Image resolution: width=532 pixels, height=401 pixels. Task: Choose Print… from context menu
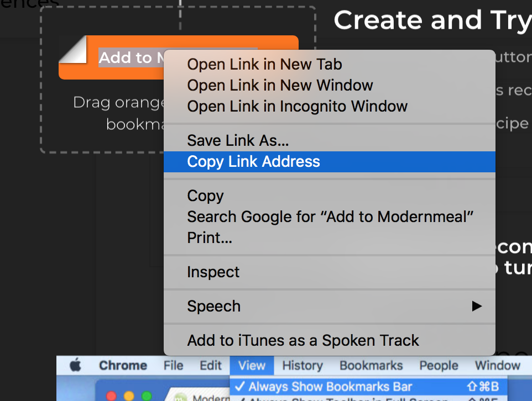coord(330,238)
